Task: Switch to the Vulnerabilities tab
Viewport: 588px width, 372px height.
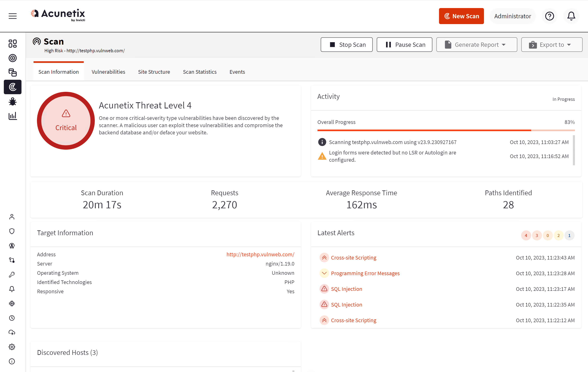Action: coord(108,72)
